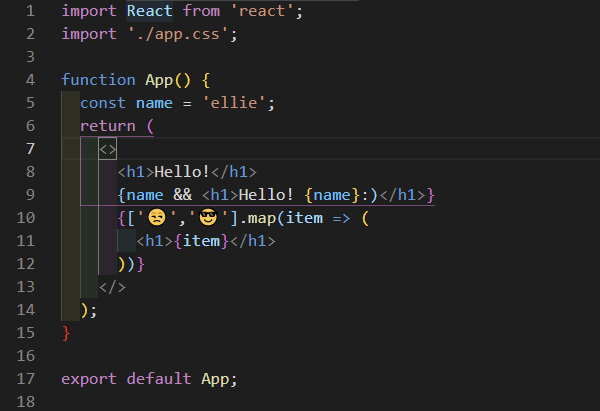Viewport: 600px width, 411px height.
Task: Click the sunglasses emoji in the array
Action: click(209, 217)
